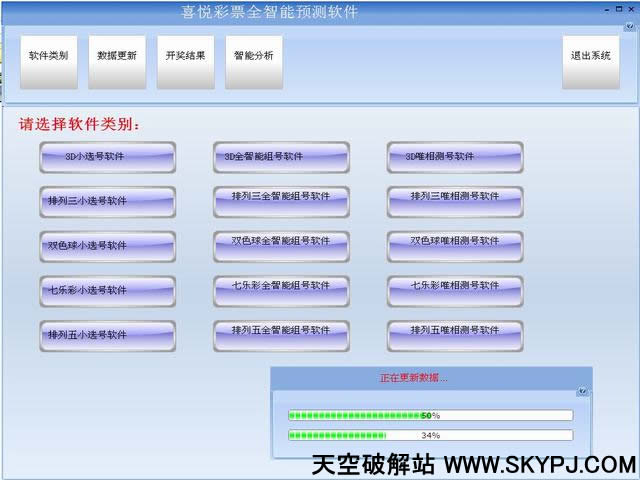This screenshot has width=640, height=480.
Task: Open 双色球小选号软件
Action: [107, 246]
